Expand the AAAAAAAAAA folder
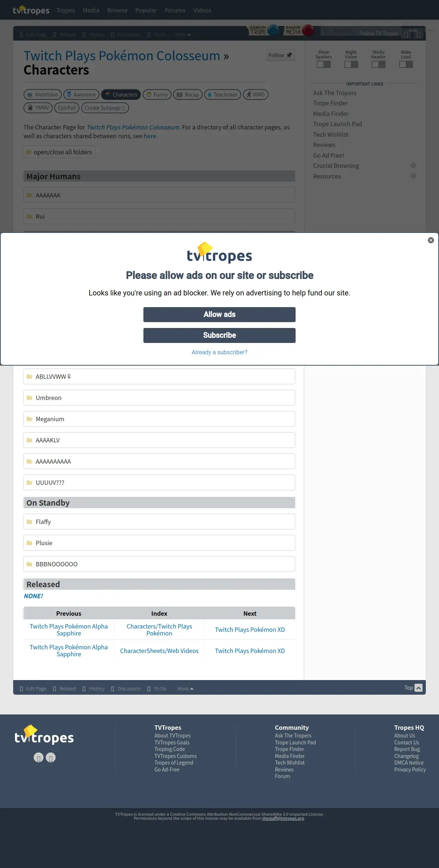 (159, 461)
